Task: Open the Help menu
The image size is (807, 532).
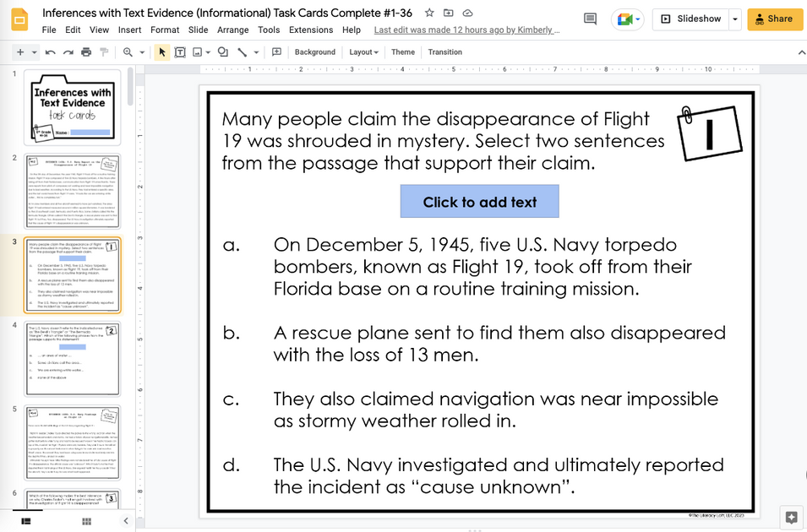Action: [x=352, y=30]
